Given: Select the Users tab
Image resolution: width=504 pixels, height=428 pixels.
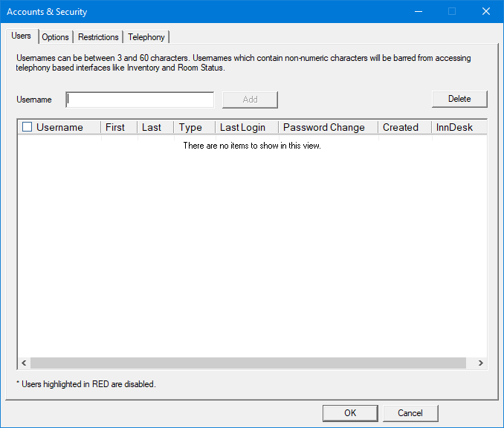Looking at the screenshot, I should (x=22, y=36).
